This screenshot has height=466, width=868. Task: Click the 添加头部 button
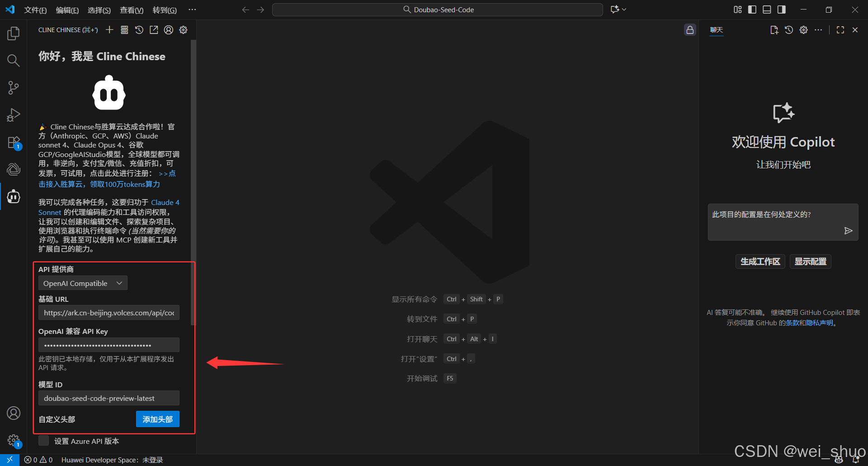click(x=158, y=419)
